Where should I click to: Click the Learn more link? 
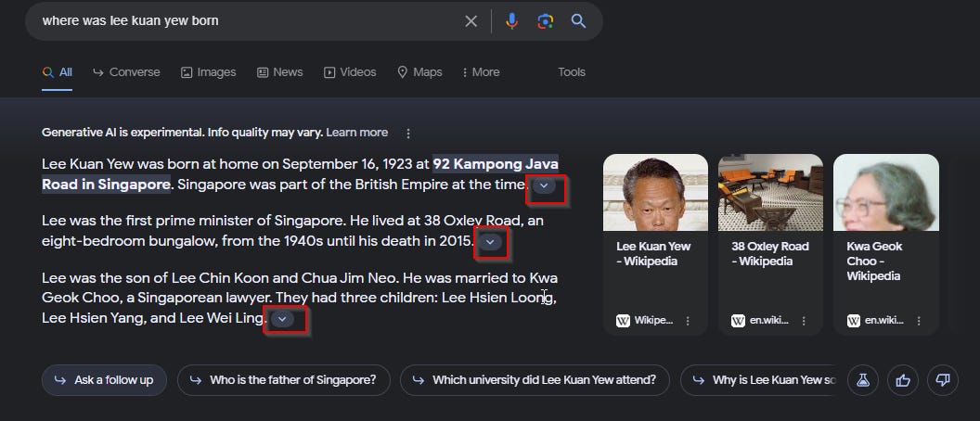[x=357, y=133]
